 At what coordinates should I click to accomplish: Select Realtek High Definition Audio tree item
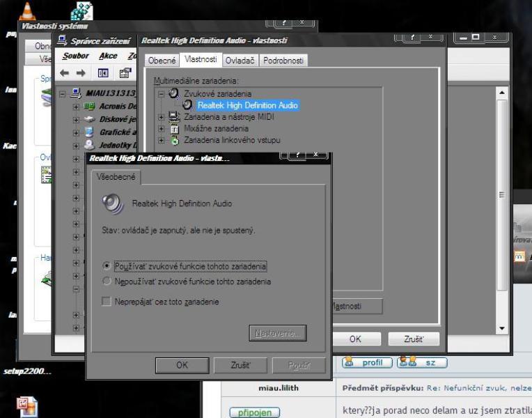[247, 105]
